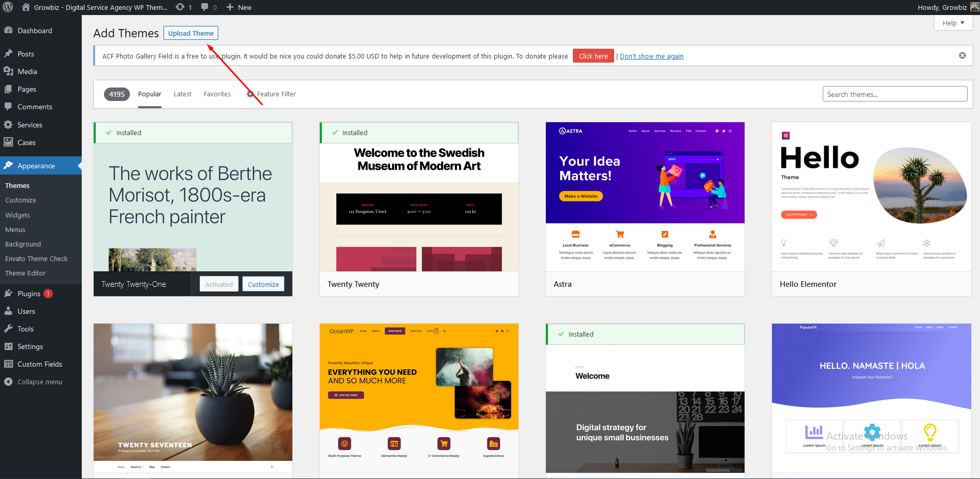This screenshot has width=980, height=479.
Task: Select the Astra theme thumbnail
Action: (645, 197)
